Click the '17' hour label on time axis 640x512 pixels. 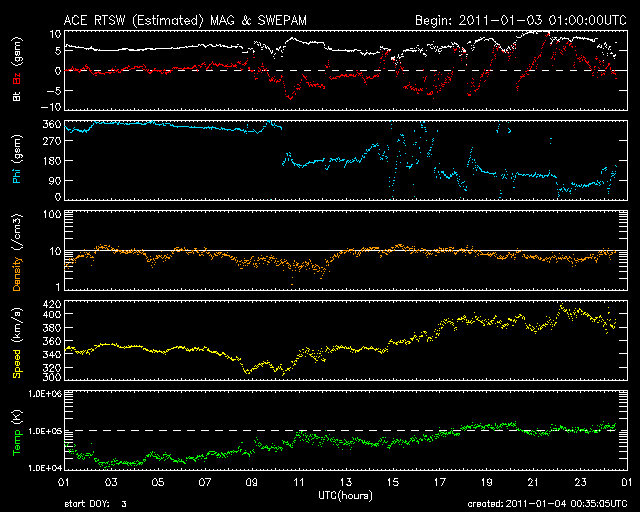pyautogui.click(x=440, y=483)
